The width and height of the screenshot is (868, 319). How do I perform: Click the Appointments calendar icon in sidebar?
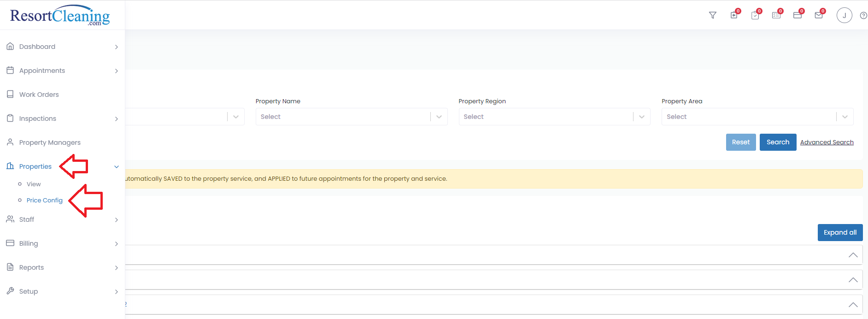click(10, 70)
